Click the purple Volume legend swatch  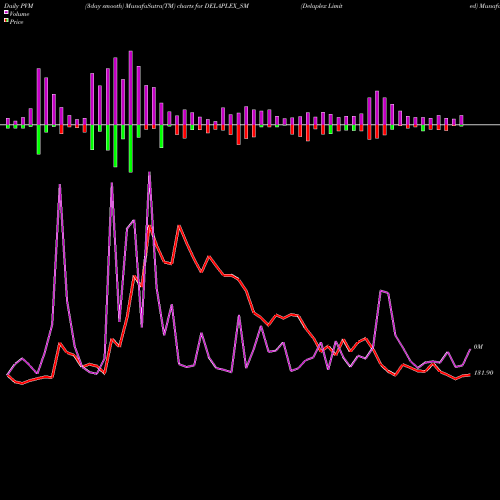point(6,12)
